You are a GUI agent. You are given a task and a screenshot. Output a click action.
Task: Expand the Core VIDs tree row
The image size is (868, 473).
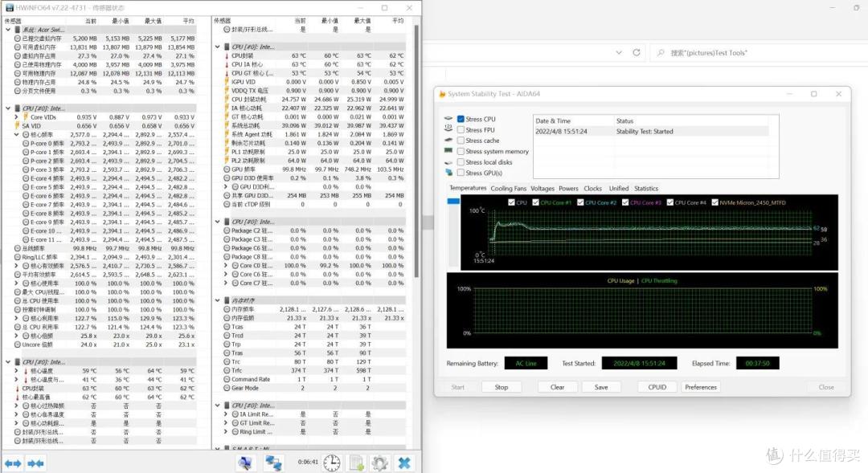pos(16,117)
